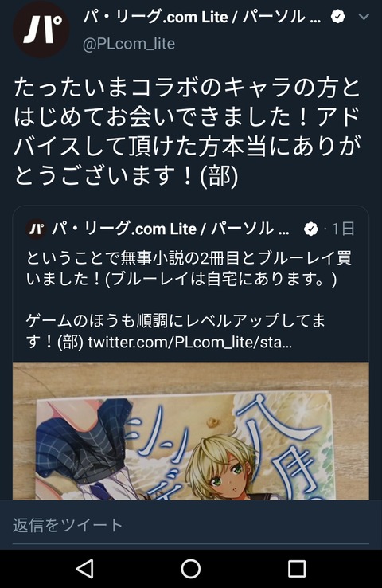Tap the blond character on the book cover

(x=218, y=468)
